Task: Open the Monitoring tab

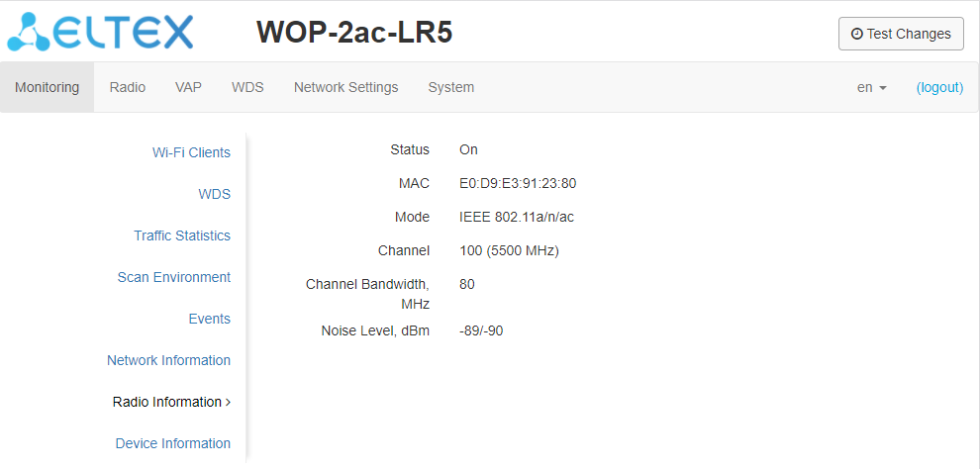Action: tap(47, 87)
